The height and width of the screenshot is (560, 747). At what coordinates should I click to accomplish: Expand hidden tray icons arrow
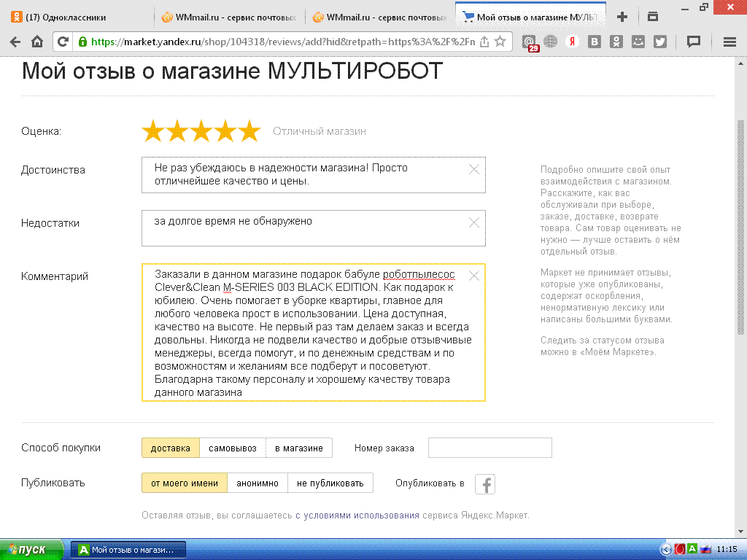pos(666,550)
